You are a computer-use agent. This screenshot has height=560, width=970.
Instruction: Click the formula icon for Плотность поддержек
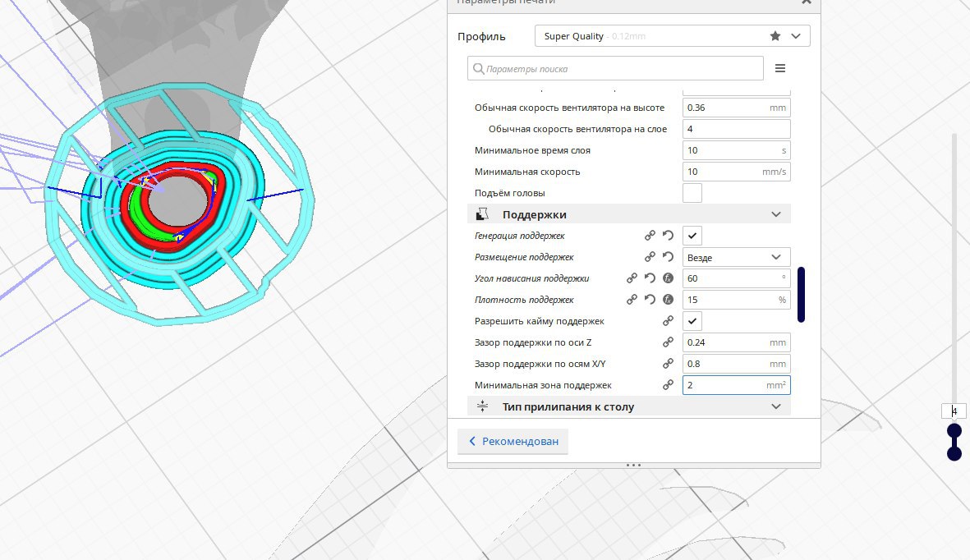point(668,300)
